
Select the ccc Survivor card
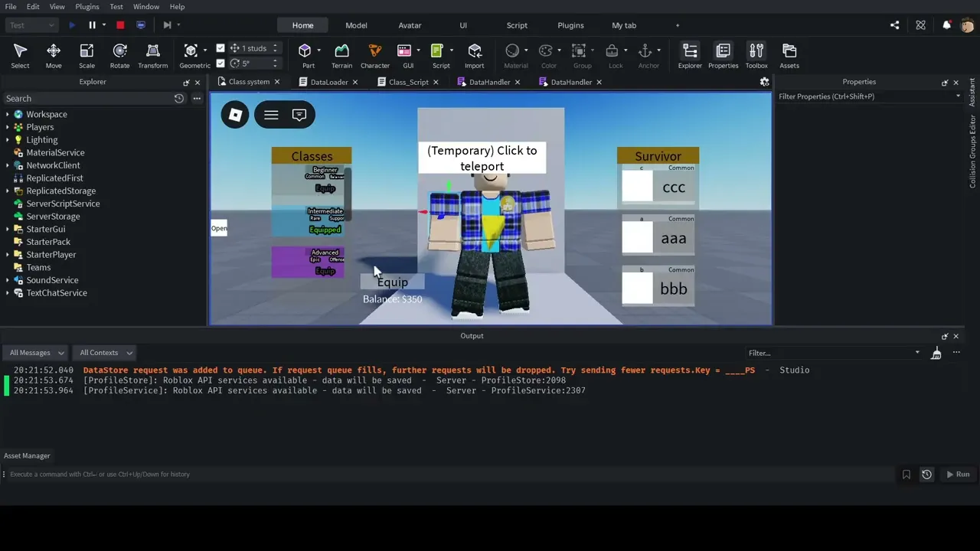click(658, 185)
